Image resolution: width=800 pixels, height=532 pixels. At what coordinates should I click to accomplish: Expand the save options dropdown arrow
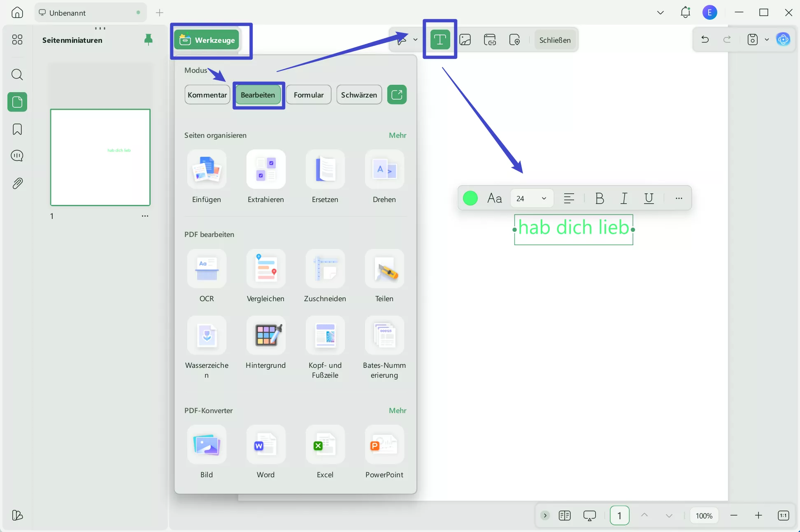[767, 39]
